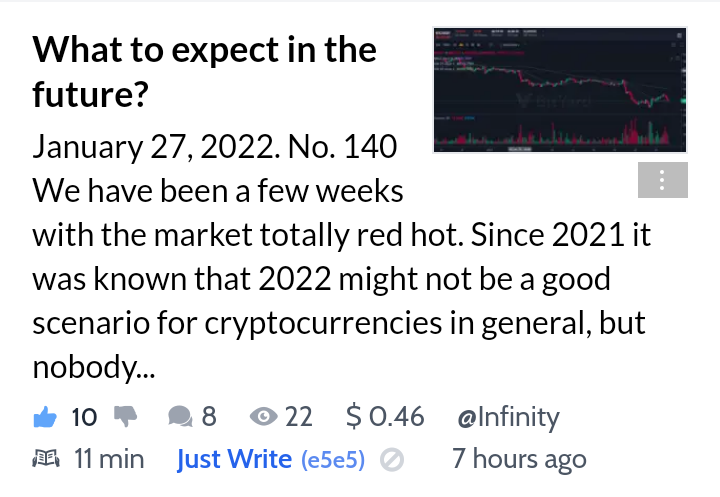This screenshot has width=720, height=497.
Task: Open the trading chart thumbnail image
Action: click(560, 90)
